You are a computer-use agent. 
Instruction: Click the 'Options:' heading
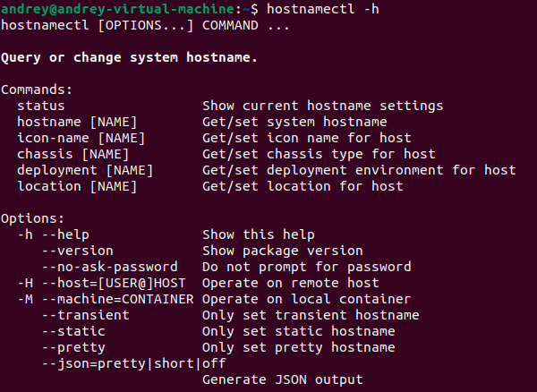[33, 218]
